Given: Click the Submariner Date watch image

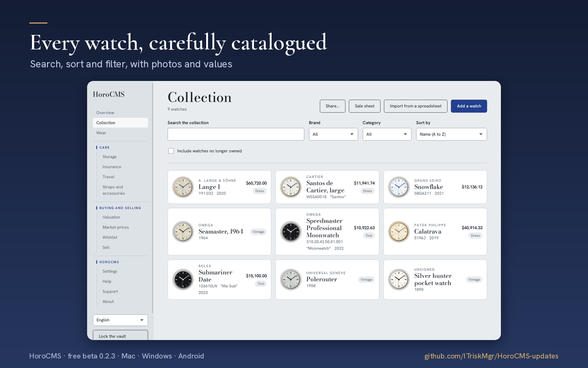Looking at the screenshot, I should pyautogui.click(x=183, y=280).
